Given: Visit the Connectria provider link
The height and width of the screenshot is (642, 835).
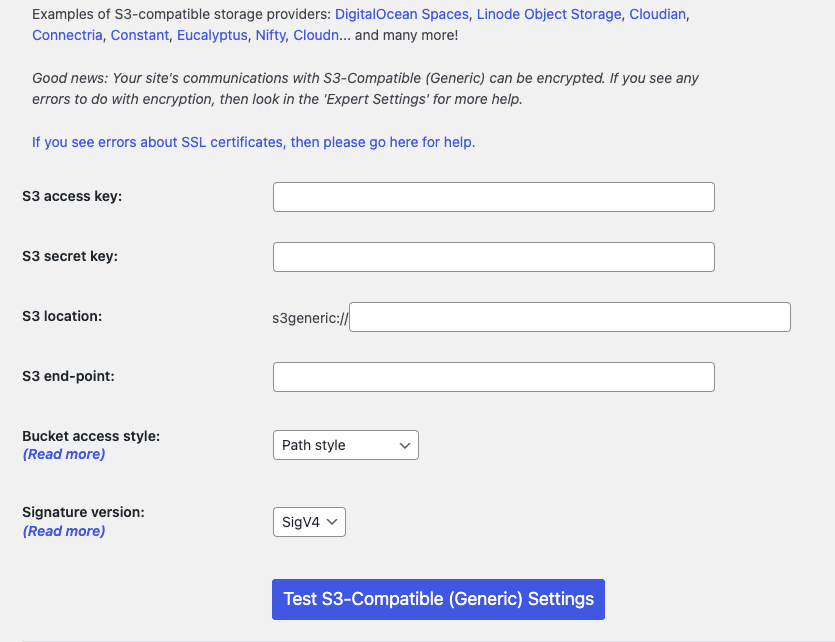Looking at the screenshot, I should click(67, 35).
